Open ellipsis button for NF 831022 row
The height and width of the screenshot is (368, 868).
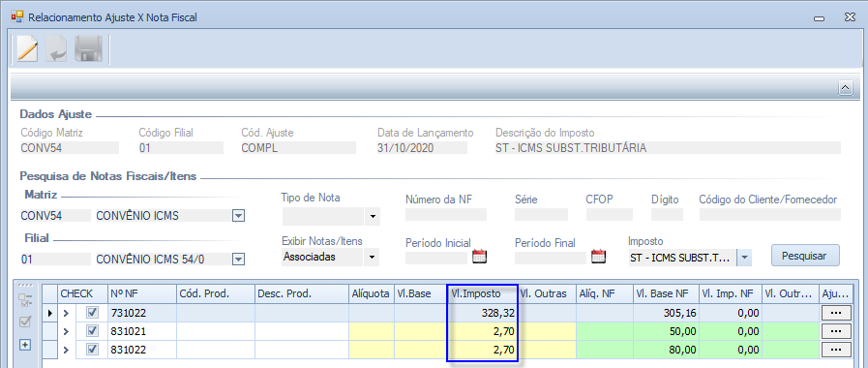[836, 350]
